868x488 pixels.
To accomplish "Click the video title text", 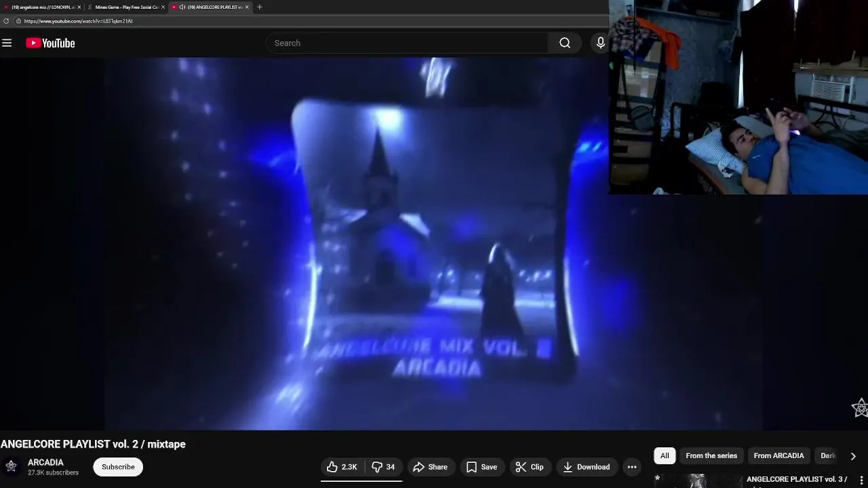I will (x=93, y=444).
